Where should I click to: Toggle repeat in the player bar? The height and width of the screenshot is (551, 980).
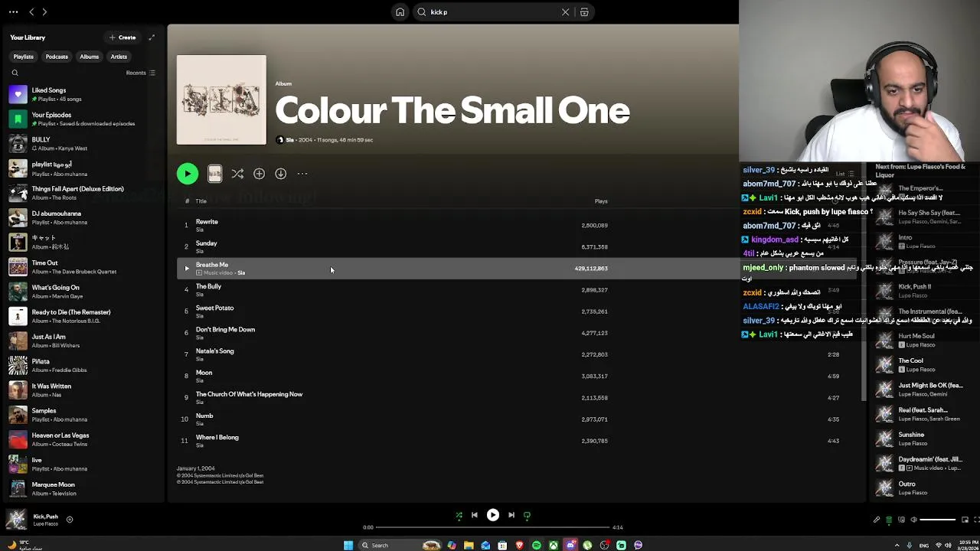click(527, 515)
